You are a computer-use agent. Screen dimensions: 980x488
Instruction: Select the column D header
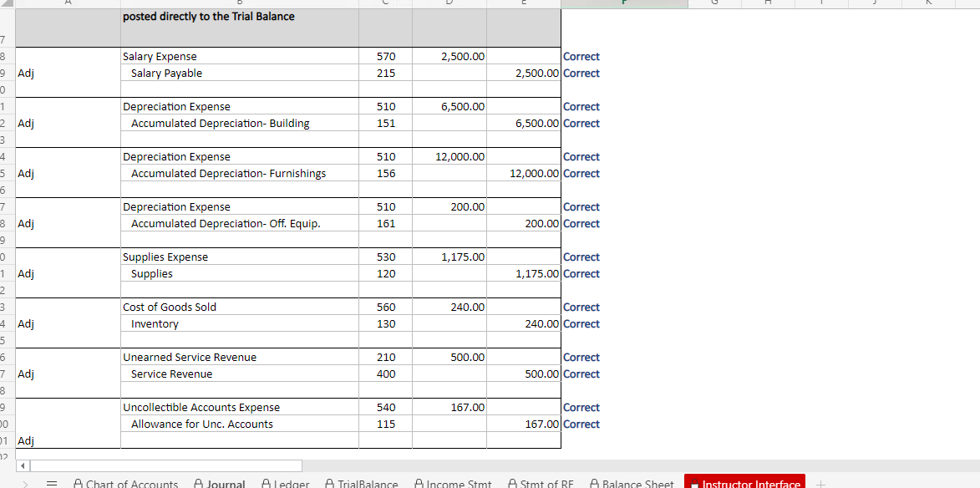(x=449, y=4)
